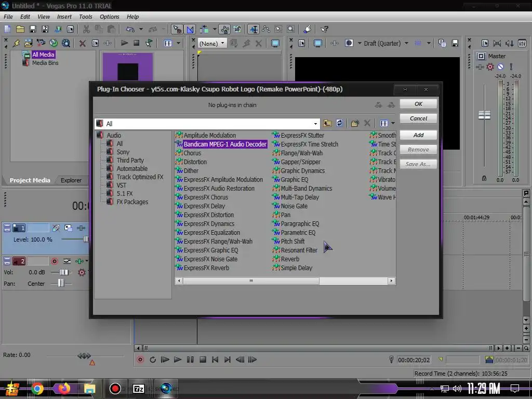Adjust track 2 Vol slider

64,272
